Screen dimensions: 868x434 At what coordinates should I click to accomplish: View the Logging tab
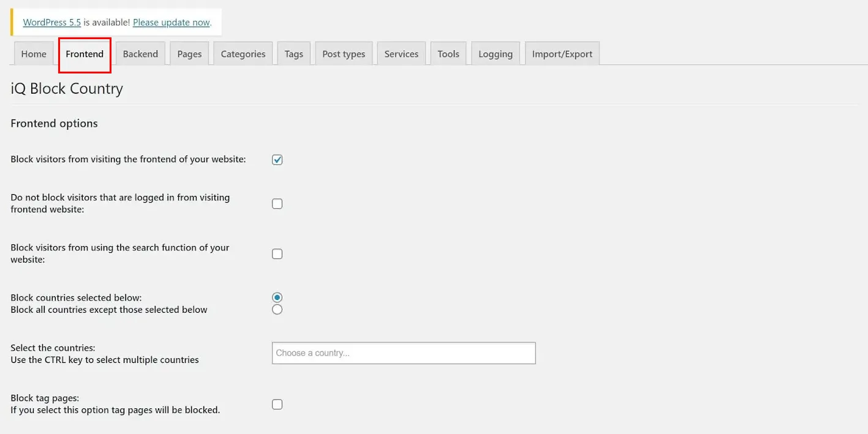[x=496, y=53]
